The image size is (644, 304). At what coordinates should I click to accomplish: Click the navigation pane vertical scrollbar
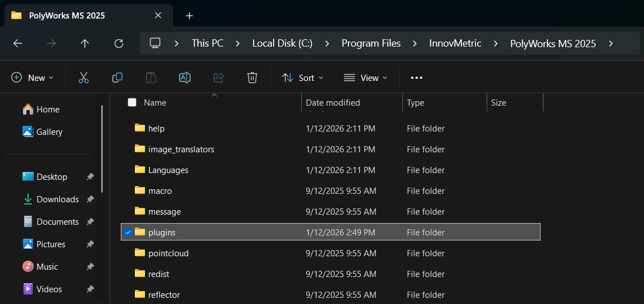pos(102,149)
